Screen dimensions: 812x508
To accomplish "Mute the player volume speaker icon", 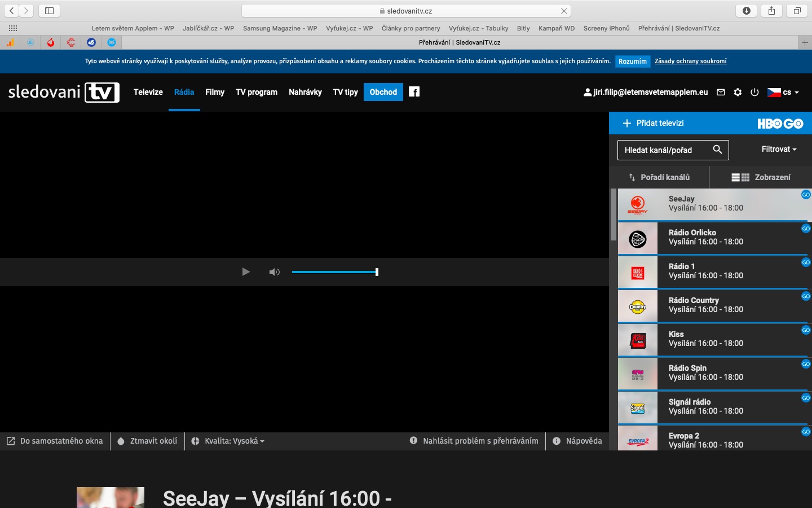I will coord(275,272).
